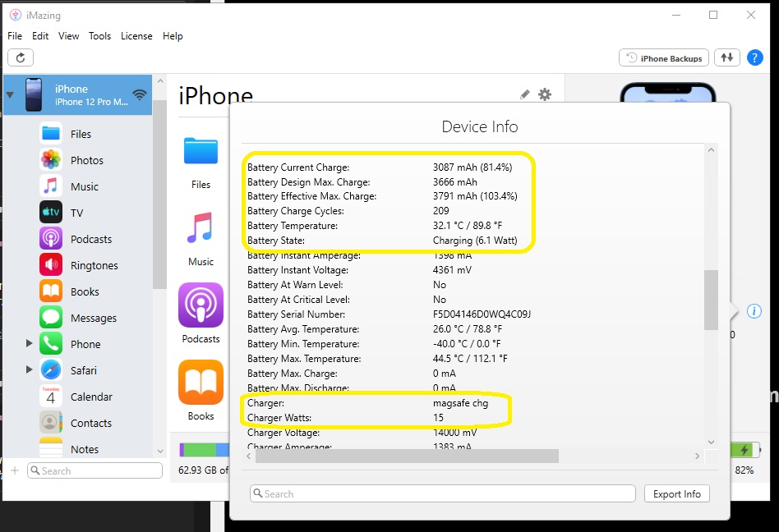Select the Apple TV sidebar icon

[x=51, y=213]
